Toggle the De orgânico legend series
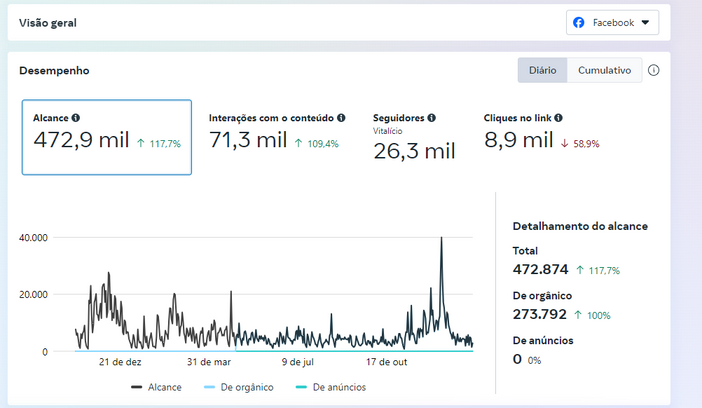 click(239, 387)
